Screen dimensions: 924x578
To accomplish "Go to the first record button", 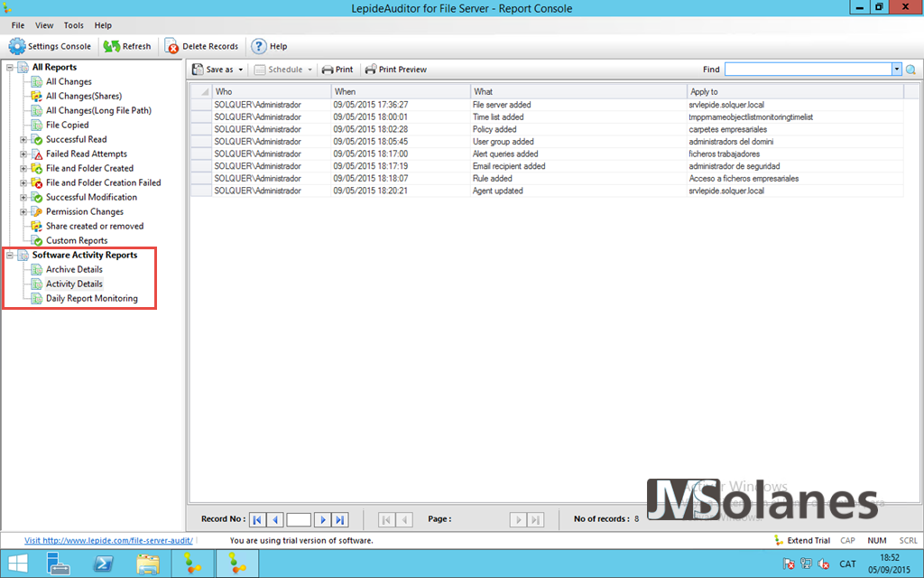I will (x=257, y=519).
